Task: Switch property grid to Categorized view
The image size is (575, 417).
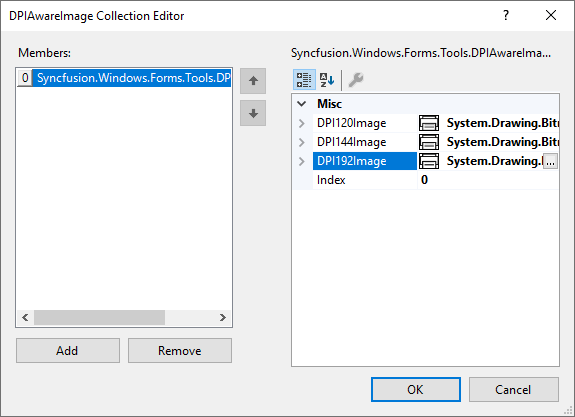Action: click(304, 80)
